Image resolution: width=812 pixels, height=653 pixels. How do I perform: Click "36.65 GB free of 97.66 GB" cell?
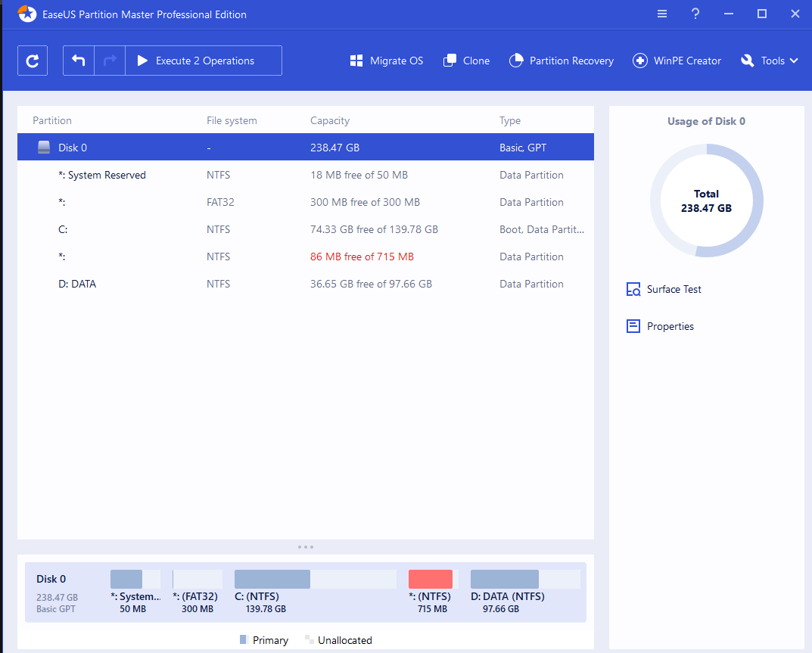point(371,284)
